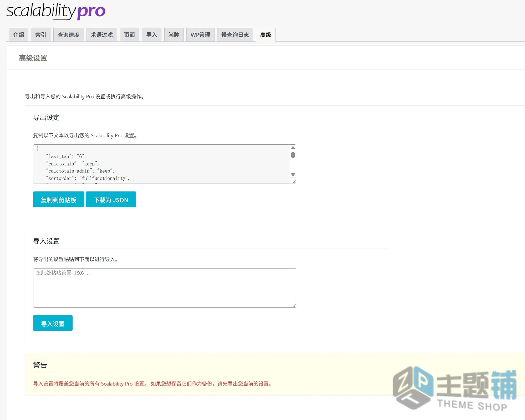Select the 术语过滤 tab
Screen dimensions: 525x420
[102, 35]
